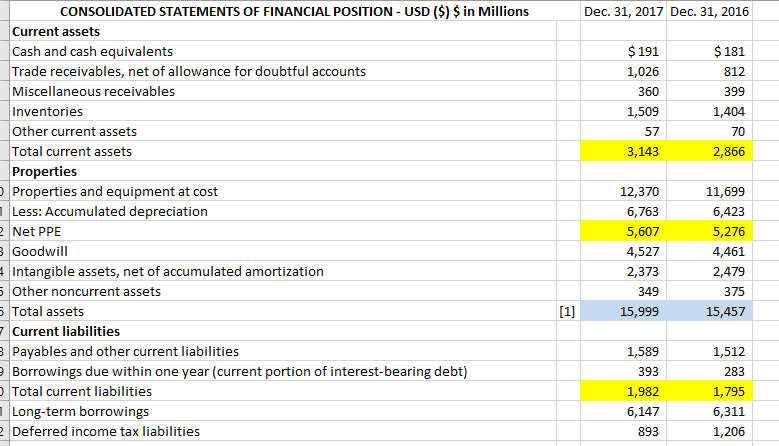Viewport: 779px width, 446px height.
Task: Select the Properties heading cell
Action: [x=44, y=171]
